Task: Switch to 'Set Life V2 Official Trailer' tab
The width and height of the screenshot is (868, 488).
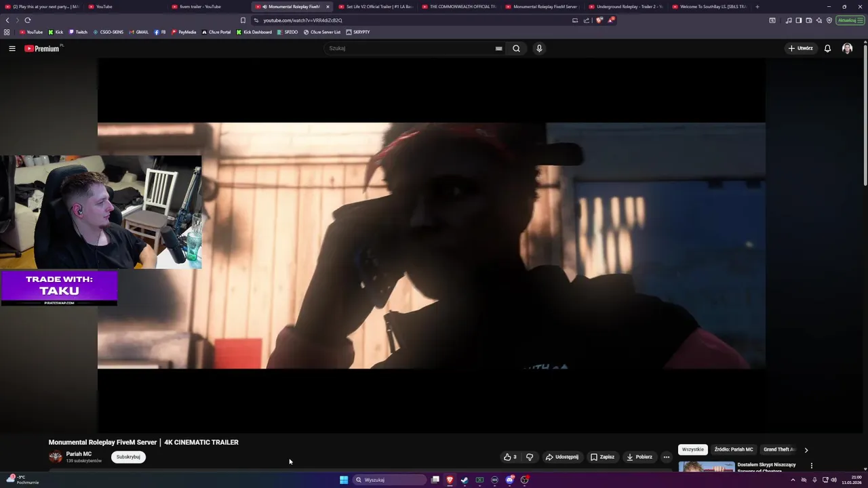Action: tap(376, 7)
